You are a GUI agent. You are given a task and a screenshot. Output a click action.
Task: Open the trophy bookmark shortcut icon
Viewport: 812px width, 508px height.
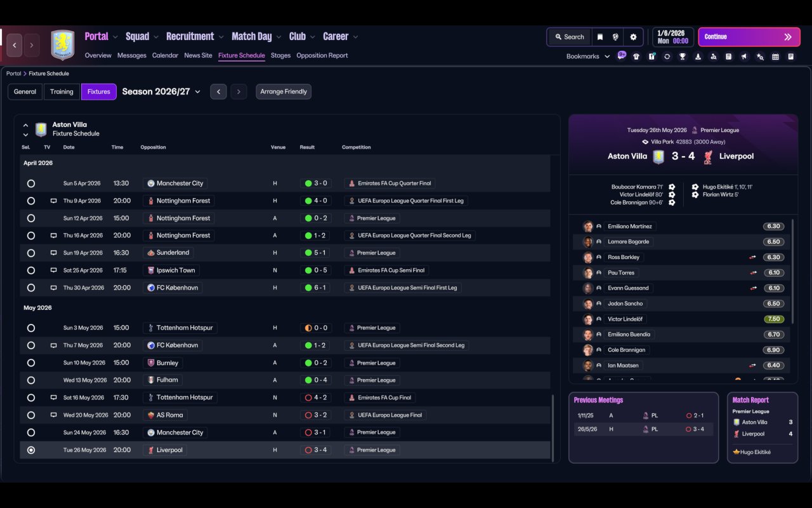point(683,57)
